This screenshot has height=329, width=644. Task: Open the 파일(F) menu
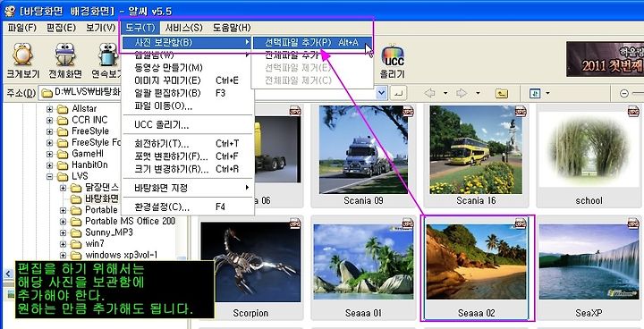[21, 28]
